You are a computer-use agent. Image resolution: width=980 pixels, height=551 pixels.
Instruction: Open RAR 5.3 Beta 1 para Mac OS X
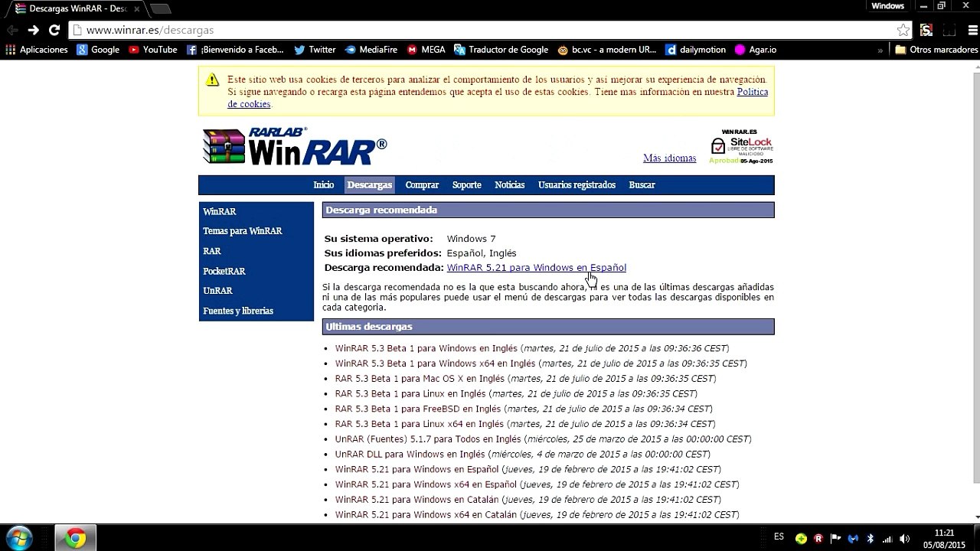point(420,379)
